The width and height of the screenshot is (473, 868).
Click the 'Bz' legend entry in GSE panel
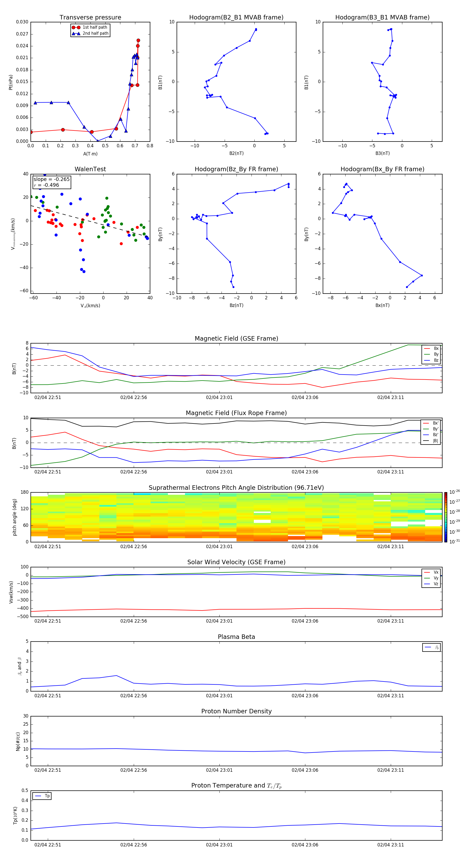(x=431, y=360)
